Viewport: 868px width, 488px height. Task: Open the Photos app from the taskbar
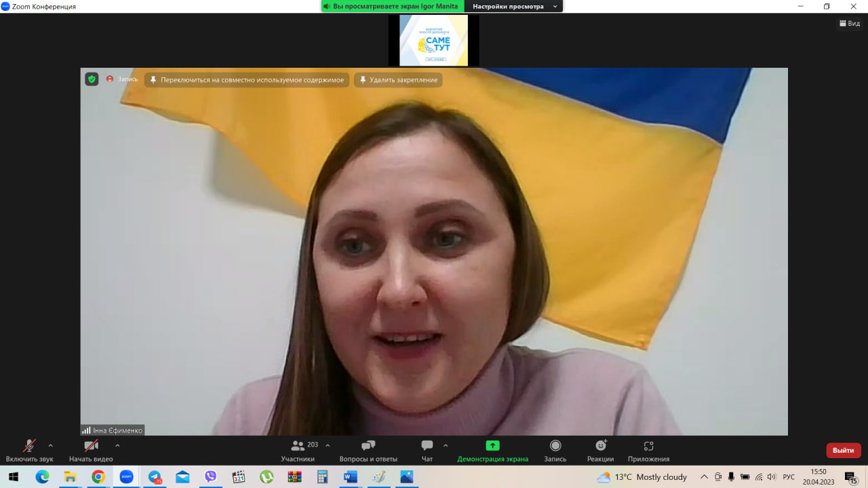tap(407, 476)
